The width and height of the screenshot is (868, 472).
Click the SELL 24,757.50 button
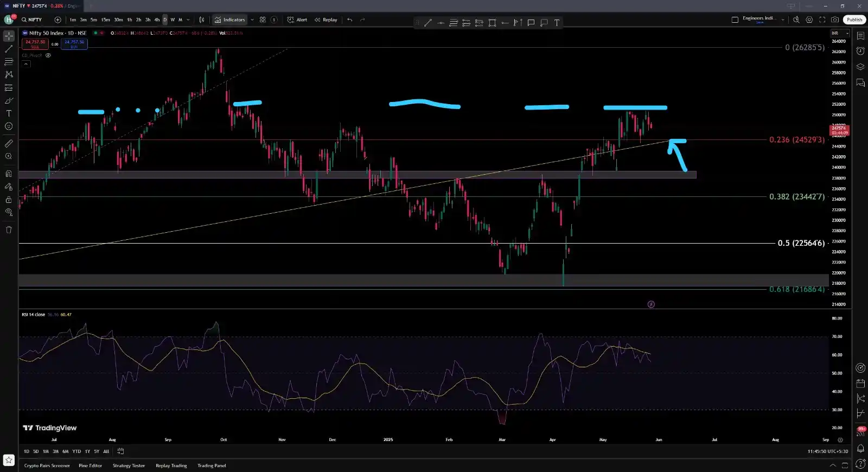tap(35, 44)
